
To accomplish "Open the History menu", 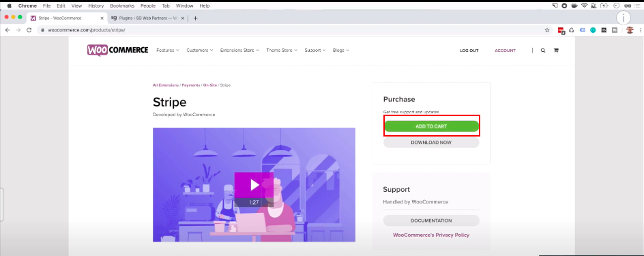I will click(x=96, y=5).
